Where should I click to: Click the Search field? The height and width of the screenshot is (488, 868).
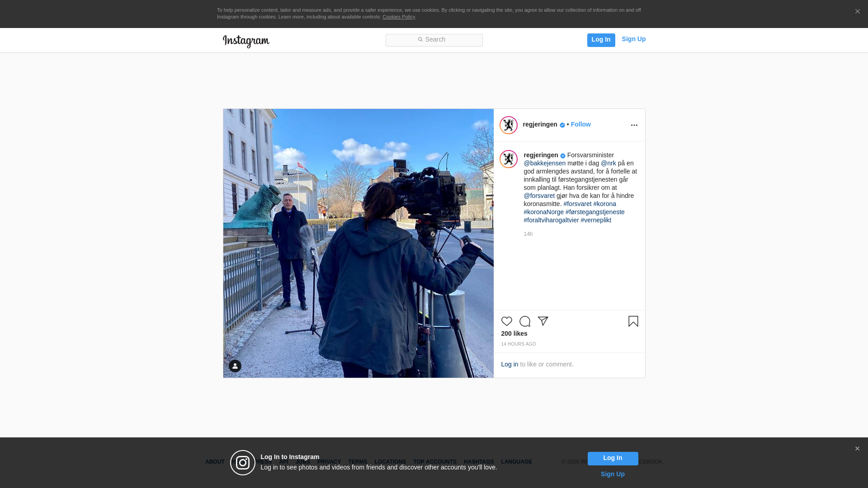tap(434, 40)
